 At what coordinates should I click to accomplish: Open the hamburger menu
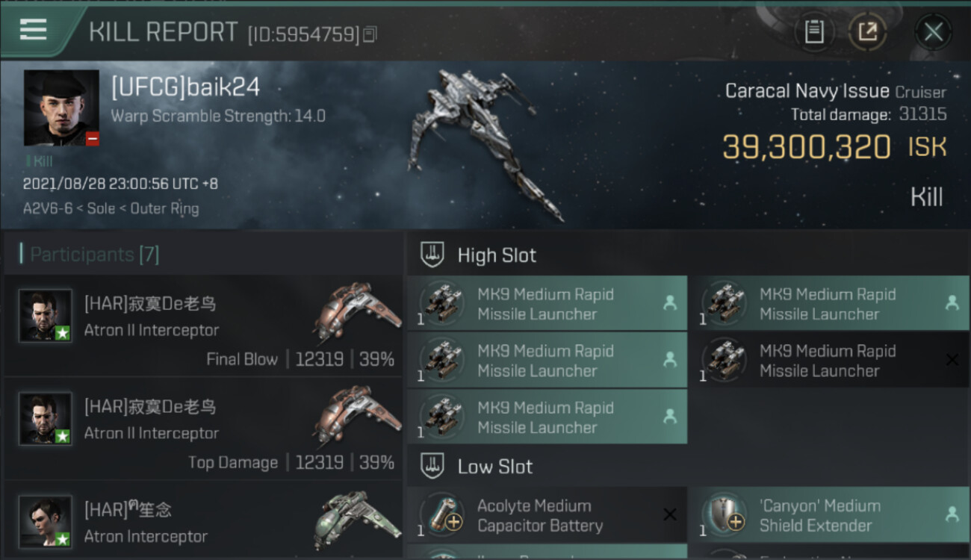pos(34,30)
